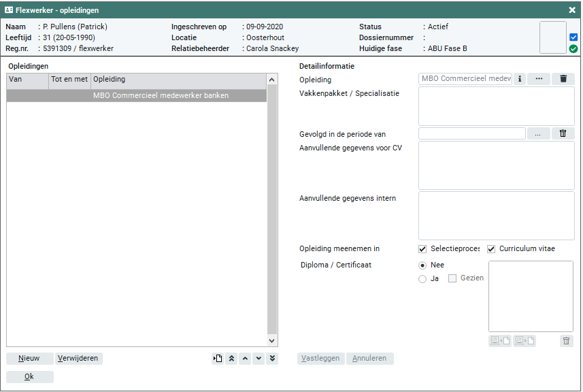Screen dimensions: 583x392
Task: Click the double-down arrow to move education to bottom
Action: tap(272, 359)
